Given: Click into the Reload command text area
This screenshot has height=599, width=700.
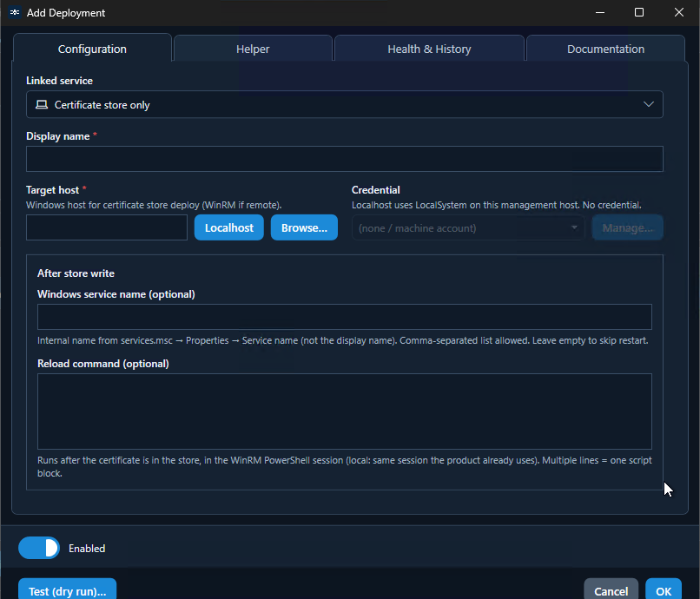Looking at the screenshot, I should pyautogui.click(x=344, y=411).
